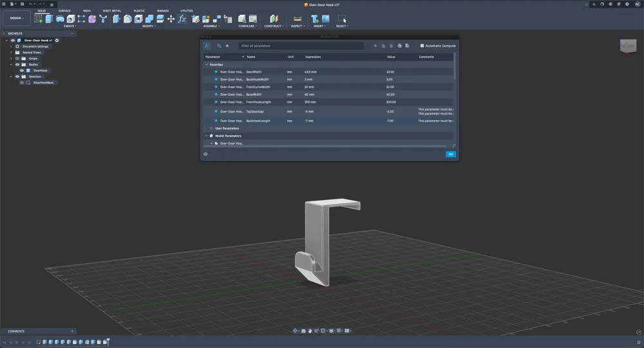644x348 pixels.
Task: Click the Filter all parameters field
Action: (301, 46)
